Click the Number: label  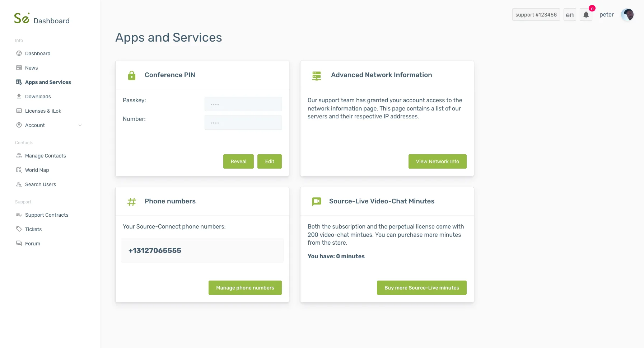click(134, 119)
